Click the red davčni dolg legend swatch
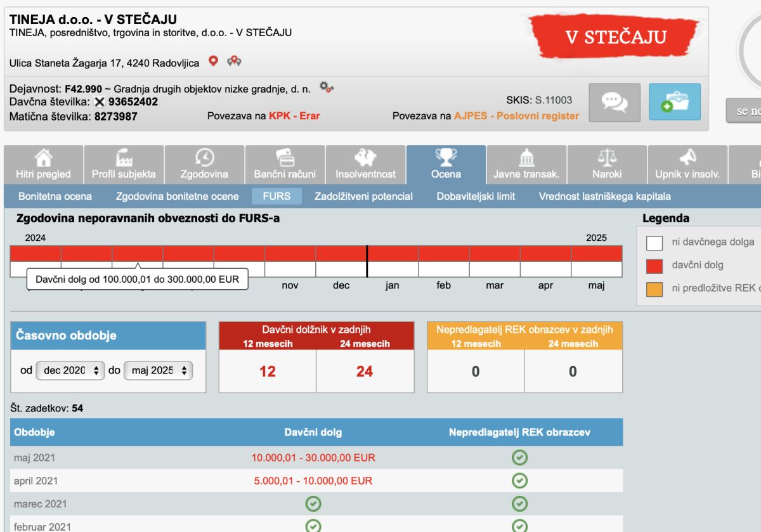 (x=654, y=265)
